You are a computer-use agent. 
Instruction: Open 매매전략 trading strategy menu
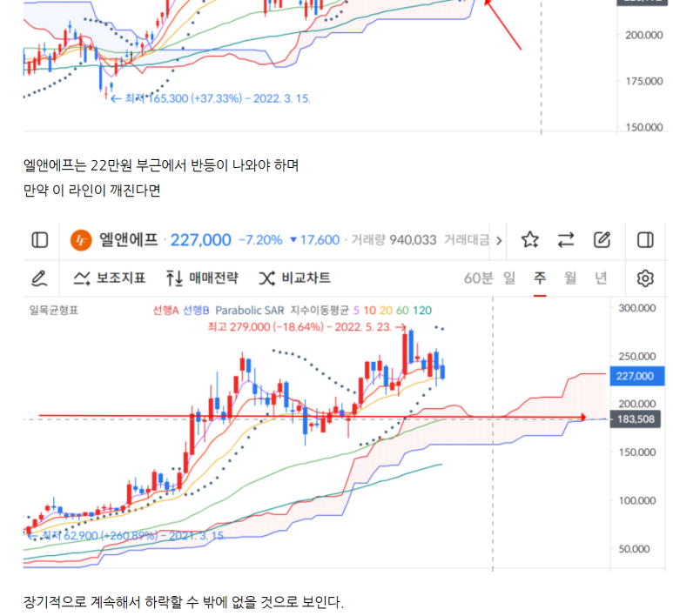pyautogui.click(x=202, y=278)
